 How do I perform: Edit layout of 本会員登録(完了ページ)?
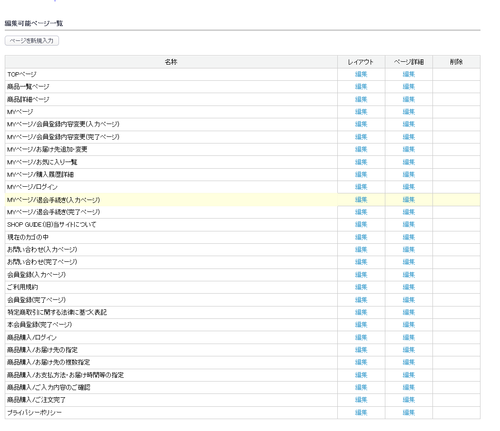pyautogui.click(x=361, y=325)
